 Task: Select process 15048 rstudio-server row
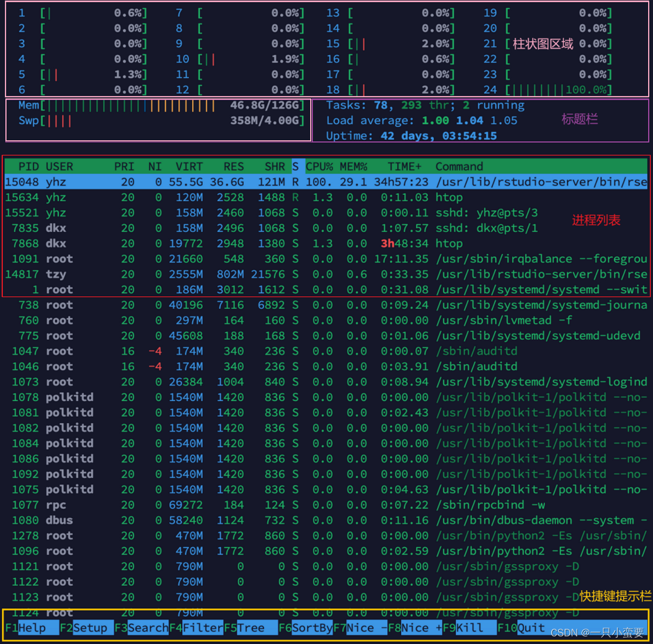(x=326, y=182)
